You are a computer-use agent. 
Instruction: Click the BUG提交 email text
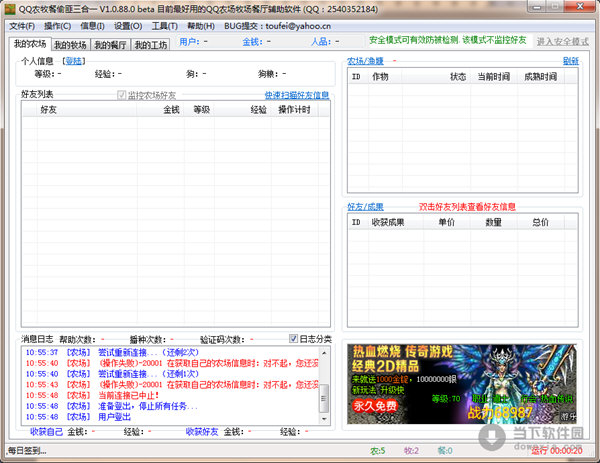pyautogui.click(x=277, y=26)
